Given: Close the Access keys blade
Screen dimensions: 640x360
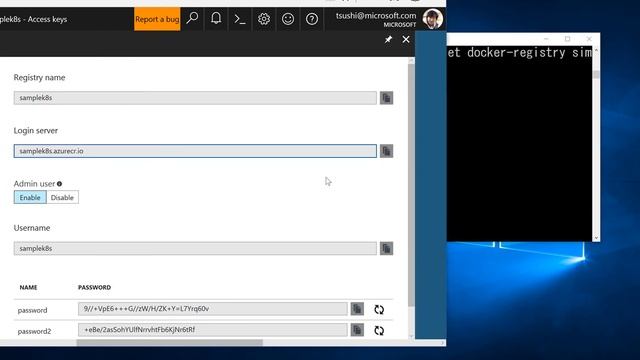Looking at the screenshot, I should (406, 40).
